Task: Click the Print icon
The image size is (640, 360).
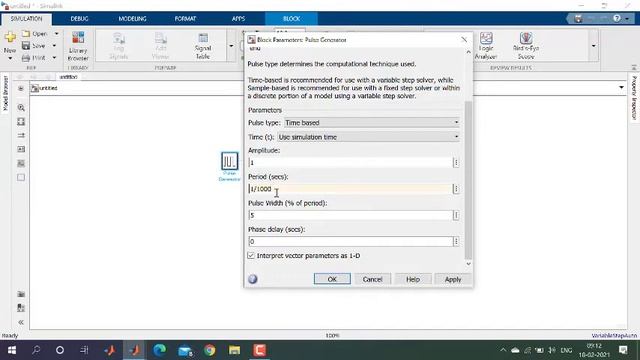Action: (26, 58)
